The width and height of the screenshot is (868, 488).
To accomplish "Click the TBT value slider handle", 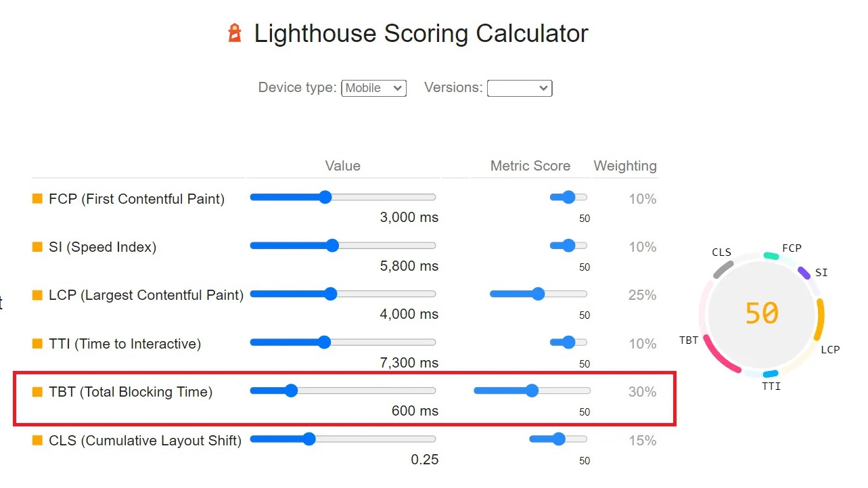I will (291, 391).
